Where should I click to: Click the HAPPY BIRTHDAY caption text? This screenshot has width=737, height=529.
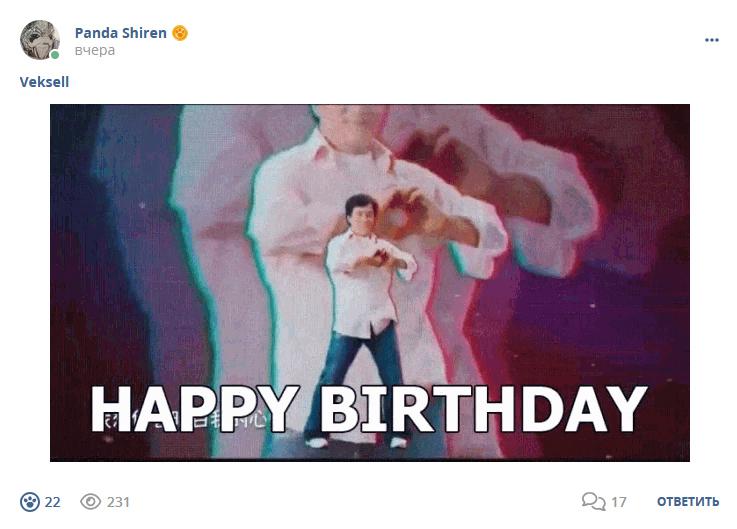click(x=369, y=409)
